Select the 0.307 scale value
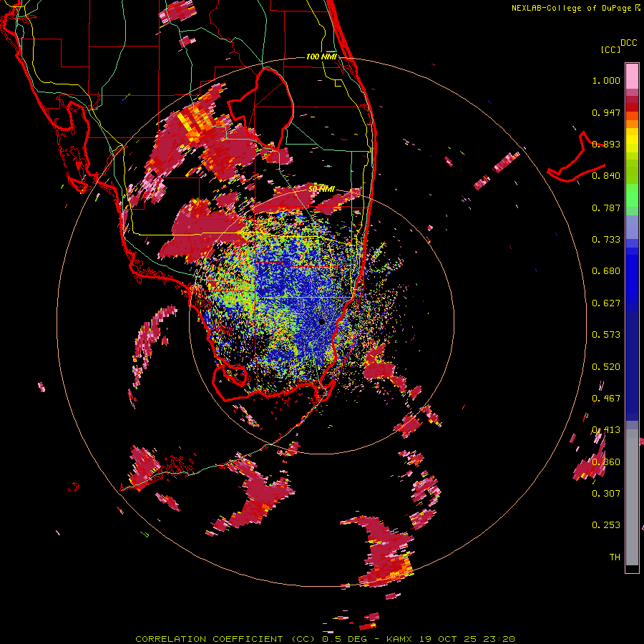The image size is (644, 644). tap(606, 494)
